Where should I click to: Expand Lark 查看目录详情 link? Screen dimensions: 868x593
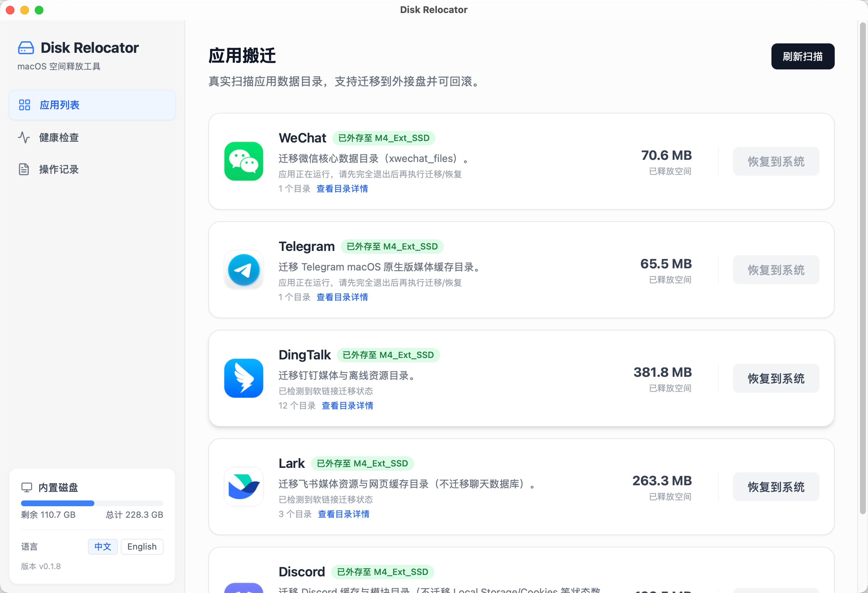343,514
